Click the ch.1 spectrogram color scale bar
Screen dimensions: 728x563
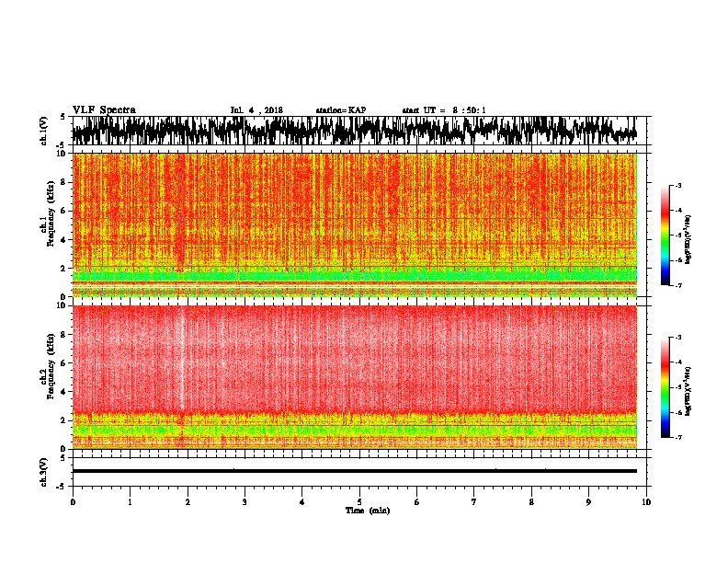click(x=665, y=236)
